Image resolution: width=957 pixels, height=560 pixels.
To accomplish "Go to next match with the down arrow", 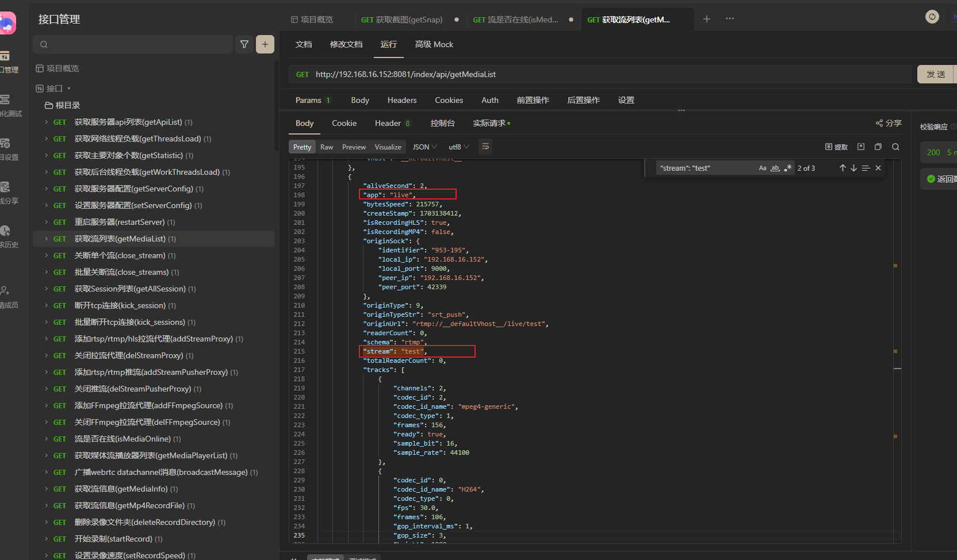I will [x=853, y=168].
